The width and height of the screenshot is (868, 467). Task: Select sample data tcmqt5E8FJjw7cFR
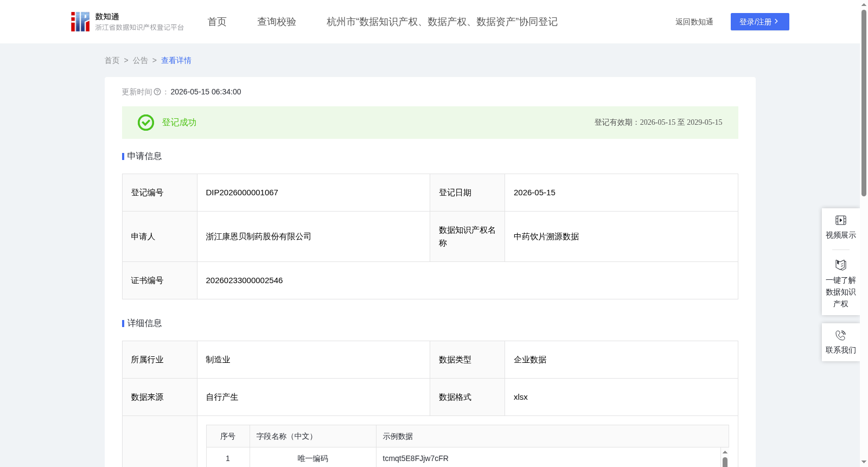[x=416, y=458]
